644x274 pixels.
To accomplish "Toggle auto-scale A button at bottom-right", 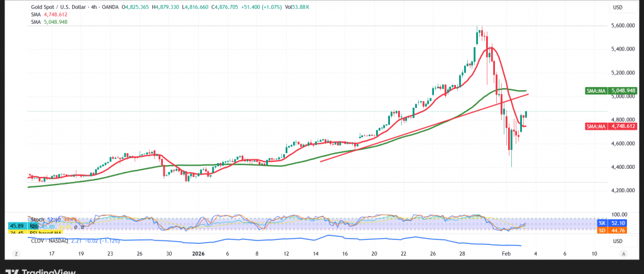I will click(623, 253).
